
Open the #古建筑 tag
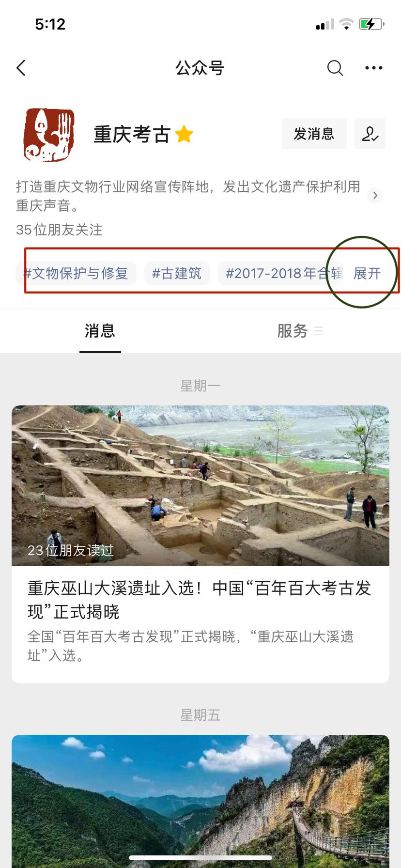pos(177,273)
